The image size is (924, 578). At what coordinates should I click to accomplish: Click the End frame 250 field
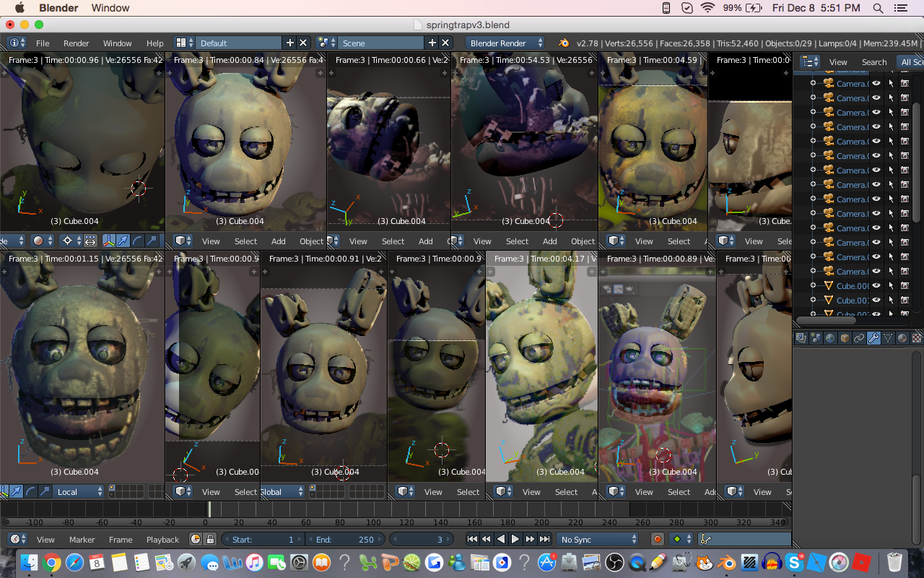[x=346, y=539]
